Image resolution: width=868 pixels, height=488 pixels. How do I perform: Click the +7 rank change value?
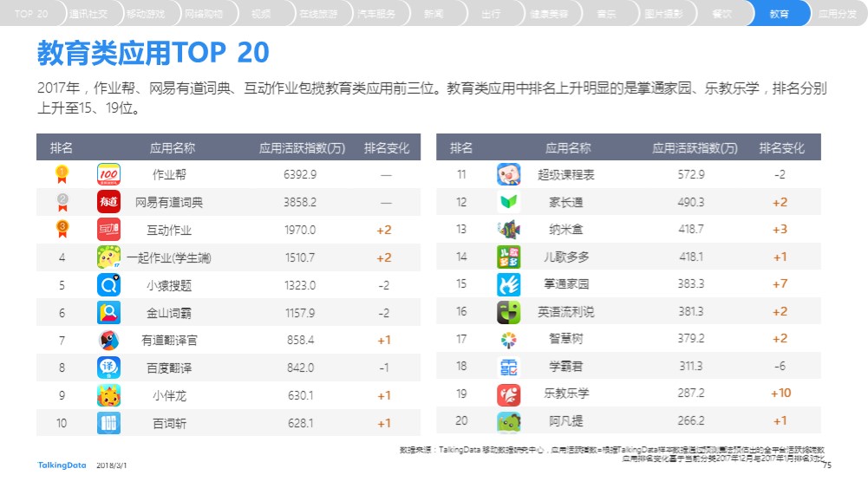(x=780, y=284)
